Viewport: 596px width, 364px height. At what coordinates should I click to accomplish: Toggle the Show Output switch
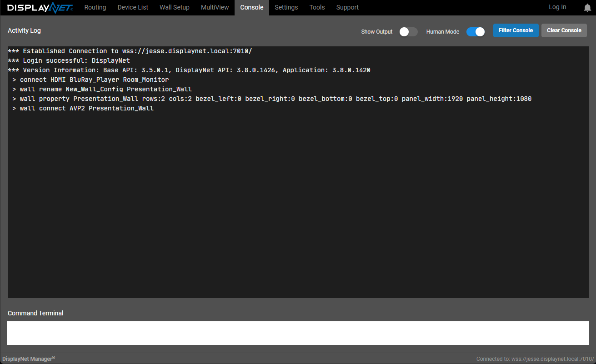point(408,32)
